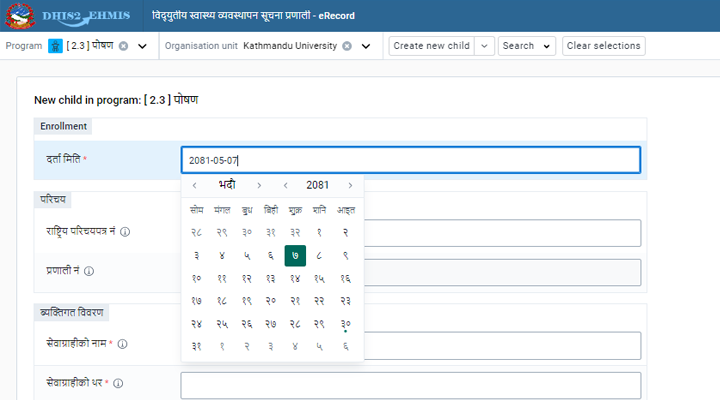Clear the selected program with the X icon

(123, 46)
